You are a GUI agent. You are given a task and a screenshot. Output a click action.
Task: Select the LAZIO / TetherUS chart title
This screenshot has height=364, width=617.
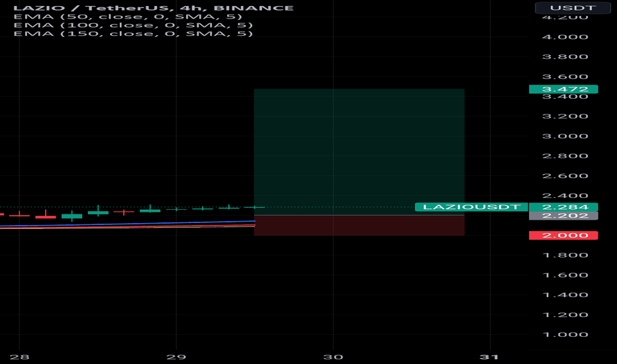pyautogui.click(x=154, y=8)
